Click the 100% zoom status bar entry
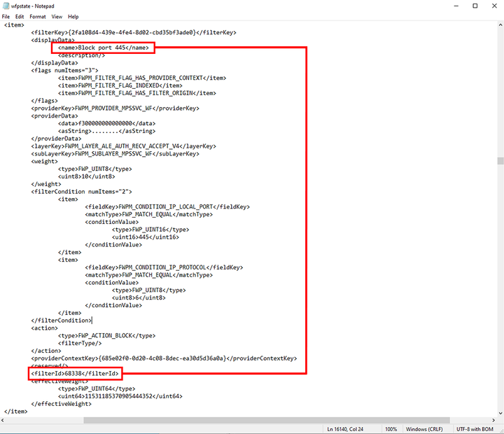Viewport: 504px width, 434px height. pyautogui.click(x=391, y=429)
